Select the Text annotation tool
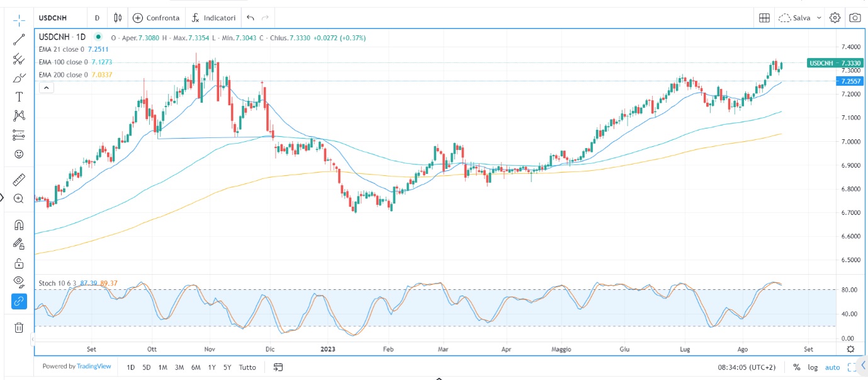The width and height of the screenshot is (868, 380). point(18,98)
